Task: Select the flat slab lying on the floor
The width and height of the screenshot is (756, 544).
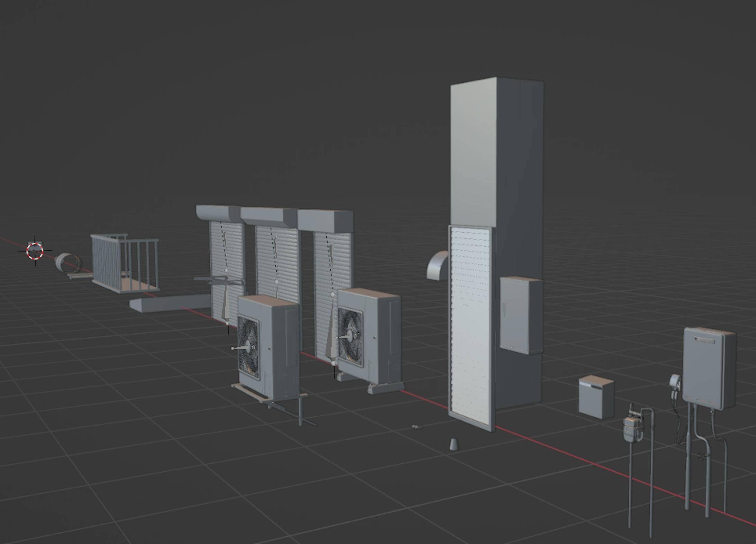Action: coord(170,303)
